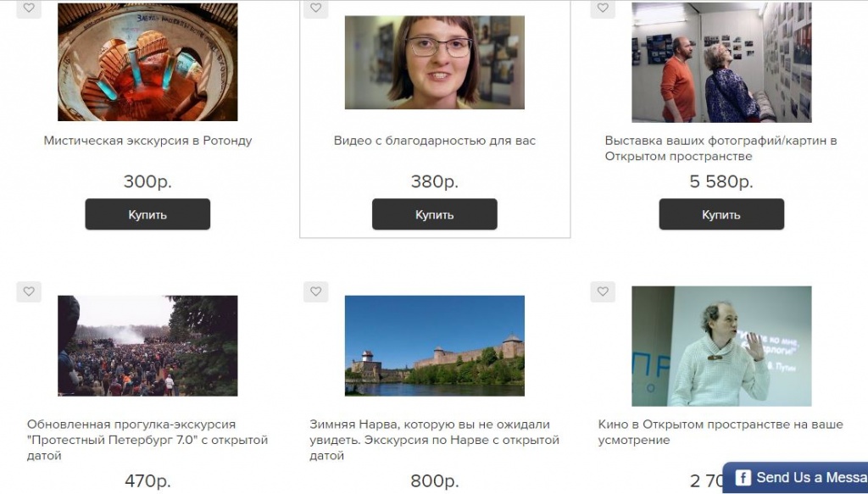Image resolution: width=868 pixels, height=494 pixels.
Task: Buy the 5 580р. photo exhibition
Action: [721, 214]
